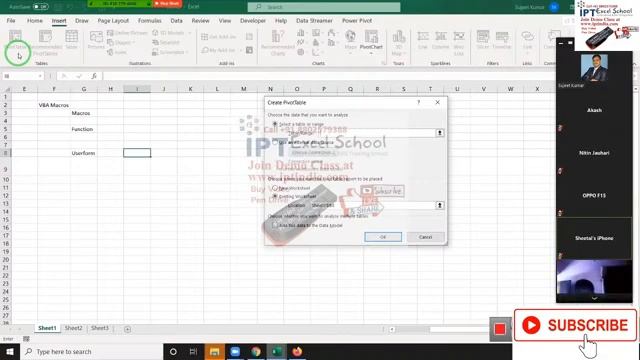Add a new sheet with plus button
The image size is (640, 360).
[127, 329]
